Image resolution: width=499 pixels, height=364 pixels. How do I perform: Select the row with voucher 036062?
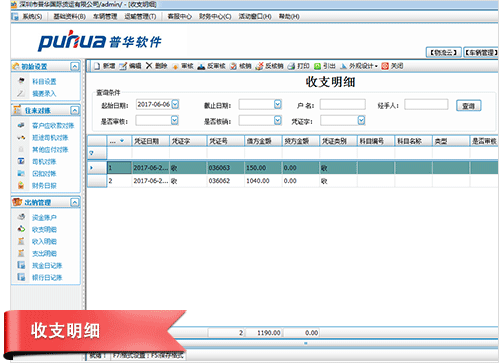pos(292,181)
